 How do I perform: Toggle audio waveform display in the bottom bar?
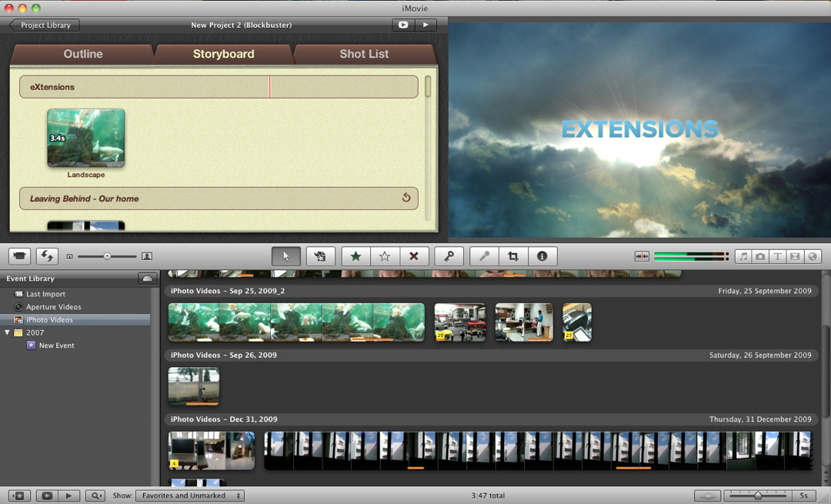tap(707, 496)
